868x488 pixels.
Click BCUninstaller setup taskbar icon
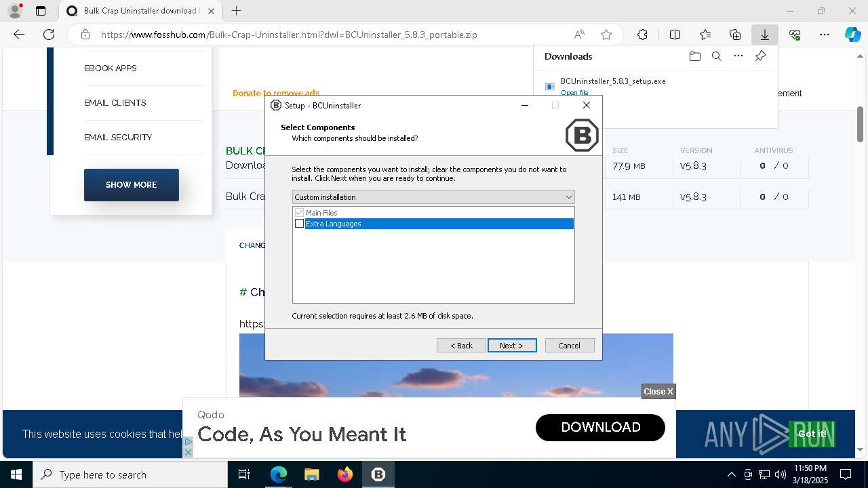[x=378, y=474]
